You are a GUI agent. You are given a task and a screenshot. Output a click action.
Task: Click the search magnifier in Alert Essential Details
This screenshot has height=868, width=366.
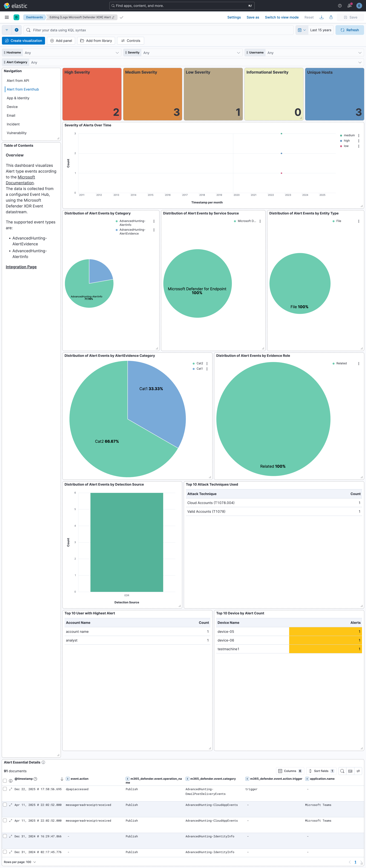coord(342,771)
